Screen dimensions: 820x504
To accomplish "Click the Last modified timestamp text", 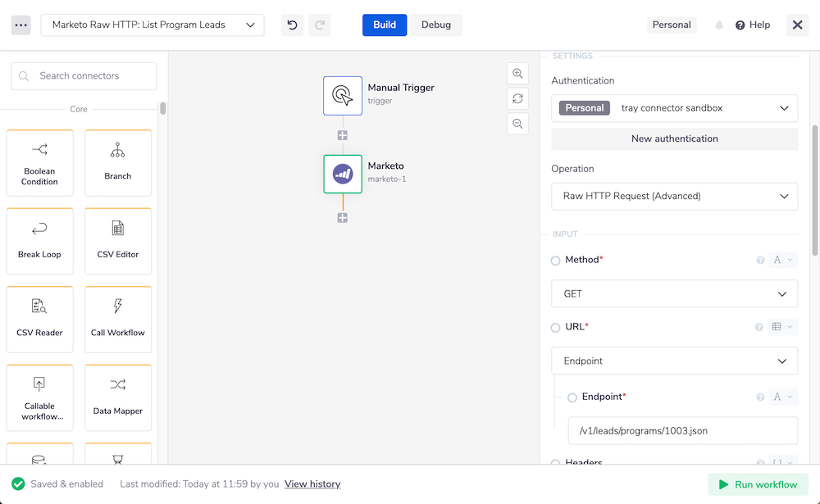I will coord(199,484).
